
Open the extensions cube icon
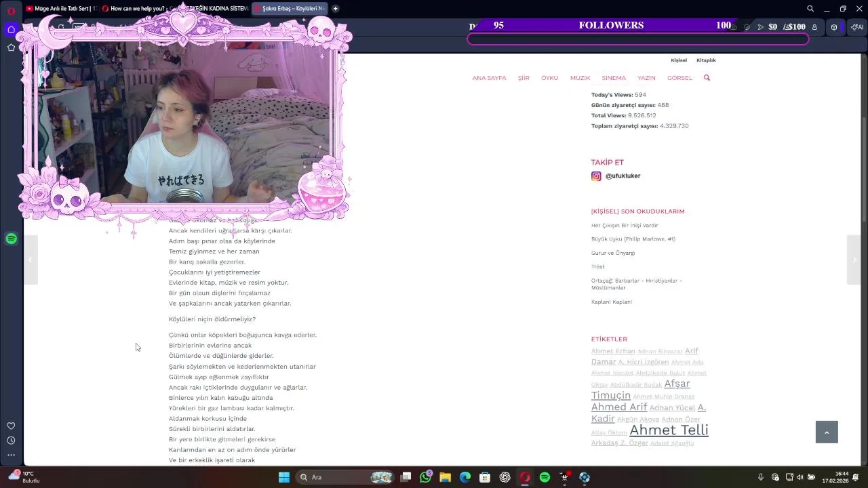tap(834, 27)
